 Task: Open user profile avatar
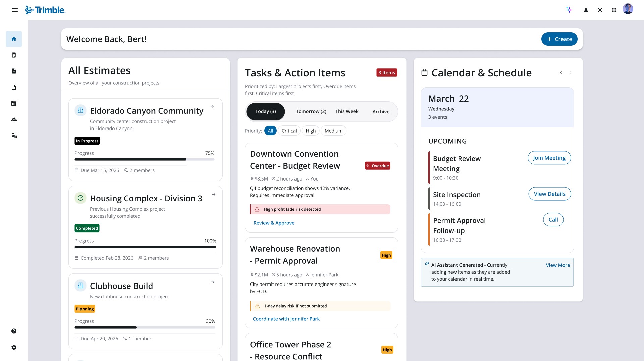(628, 9)
